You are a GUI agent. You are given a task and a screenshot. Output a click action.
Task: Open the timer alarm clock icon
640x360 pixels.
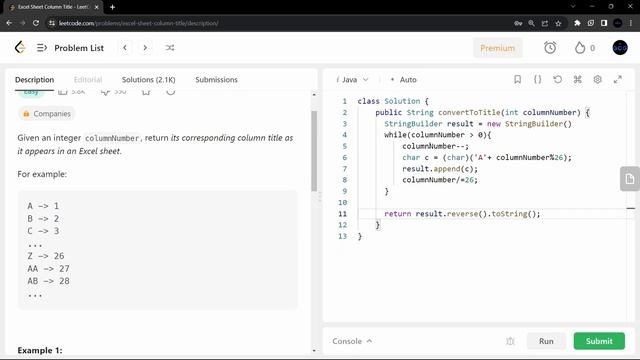pos(550,48)
